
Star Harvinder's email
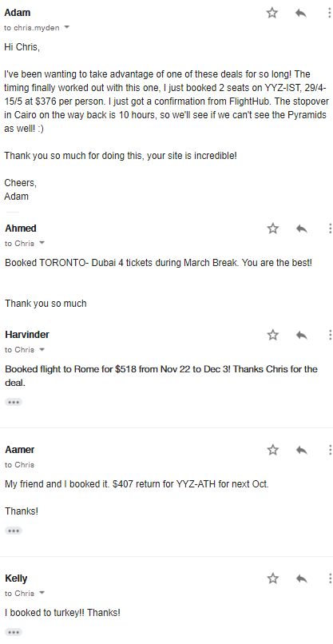pos(272,335)
